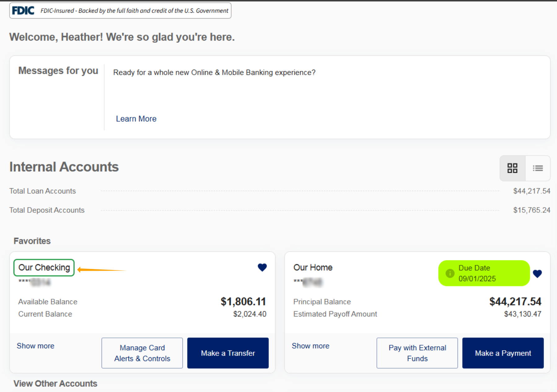The width and height of the screenshot is (557, 392).
Task: Switch to list view of accounts
Action: tap(538, 168)
